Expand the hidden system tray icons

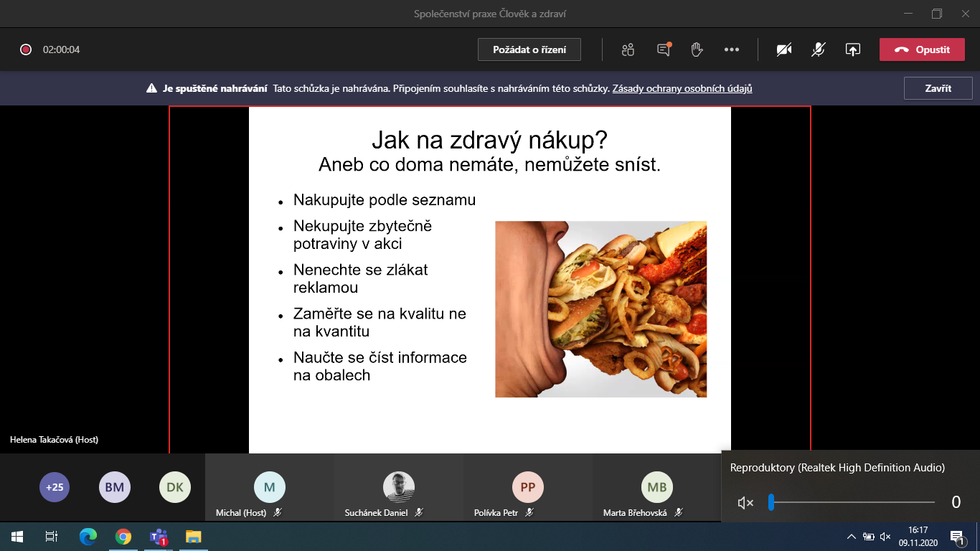pyautogui.click(x=852, y=536)
